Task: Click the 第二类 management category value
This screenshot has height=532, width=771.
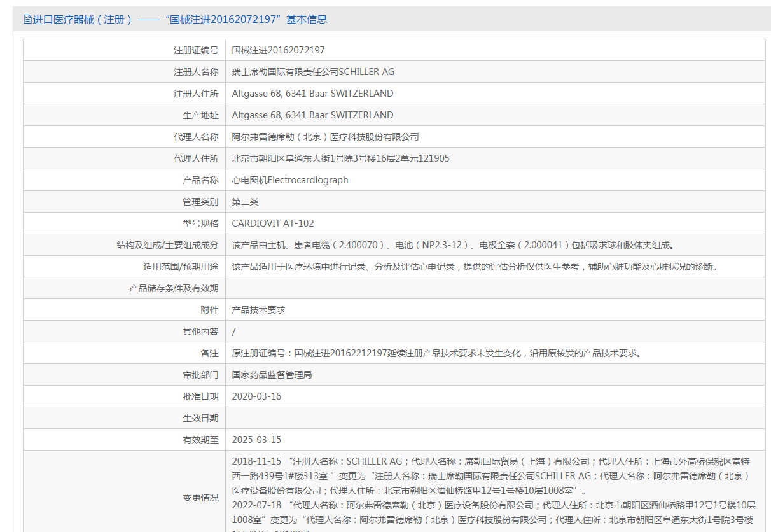Action: click(246, 202)
